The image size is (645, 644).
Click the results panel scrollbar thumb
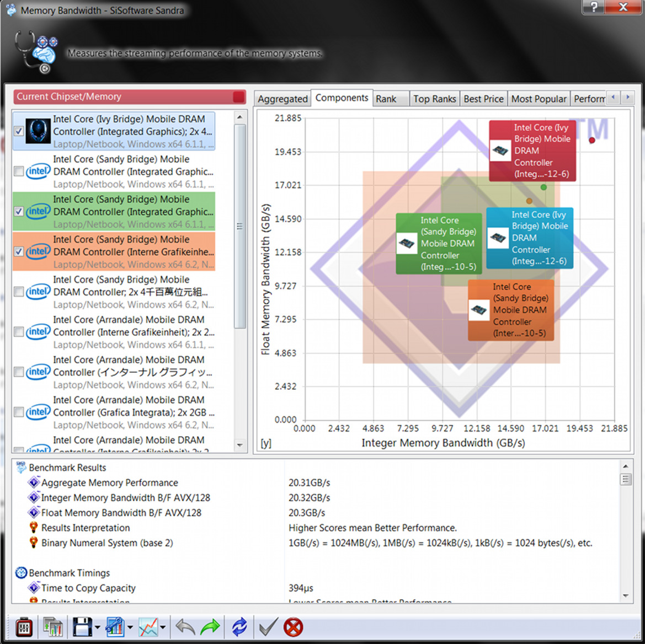point(626,479)
